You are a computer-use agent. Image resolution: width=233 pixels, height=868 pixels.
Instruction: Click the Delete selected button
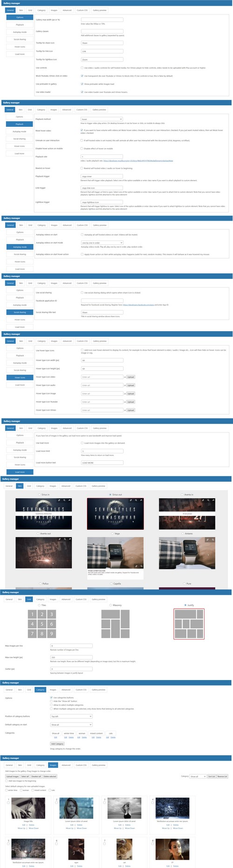click(x=50, y=776)
